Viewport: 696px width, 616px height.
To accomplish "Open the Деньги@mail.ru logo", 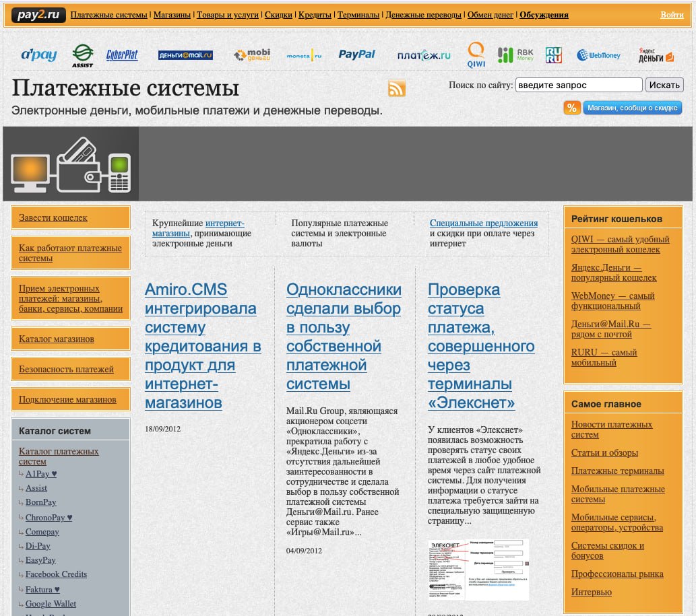I will (185, 55).
